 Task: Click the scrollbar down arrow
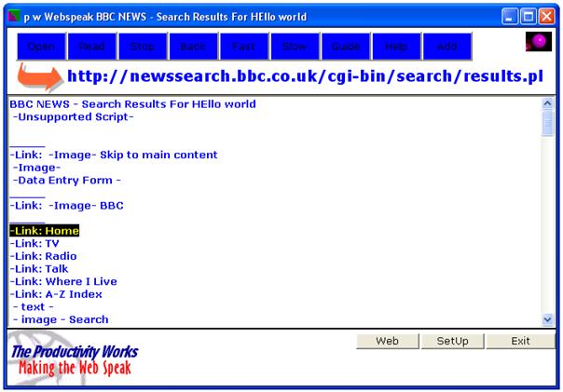coord(547,319)
